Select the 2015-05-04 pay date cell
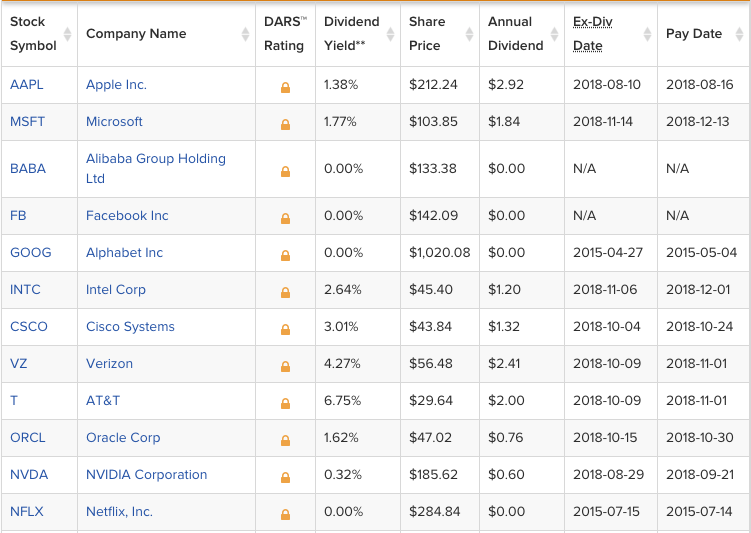Viewport: 751px width, 533px height. point(702,252)
